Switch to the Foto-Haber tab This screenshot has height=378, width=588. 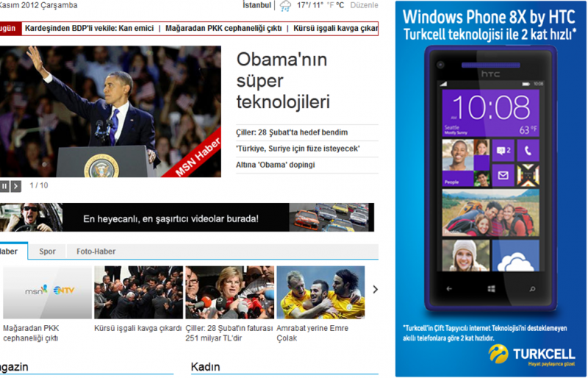(96, 252)
